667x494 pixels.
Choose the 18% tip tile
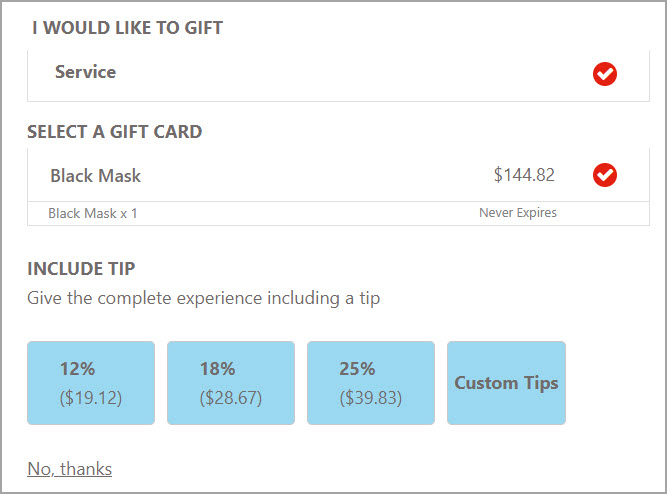point(231,383)
